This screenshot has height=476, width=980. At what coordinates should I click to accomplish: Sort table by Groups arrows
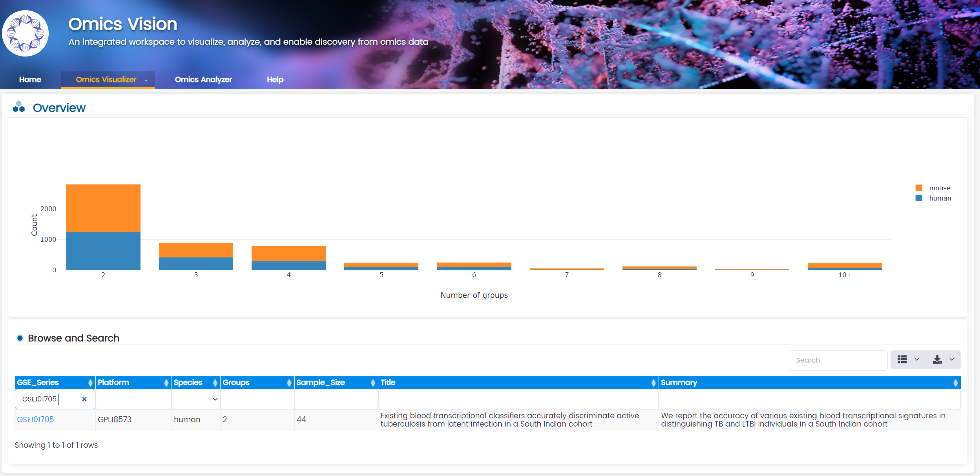click(x=289, y=383)
